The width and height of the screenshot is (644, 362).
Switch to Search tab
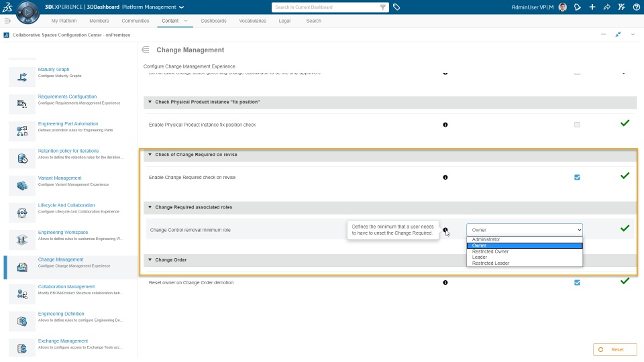point(314,21)
